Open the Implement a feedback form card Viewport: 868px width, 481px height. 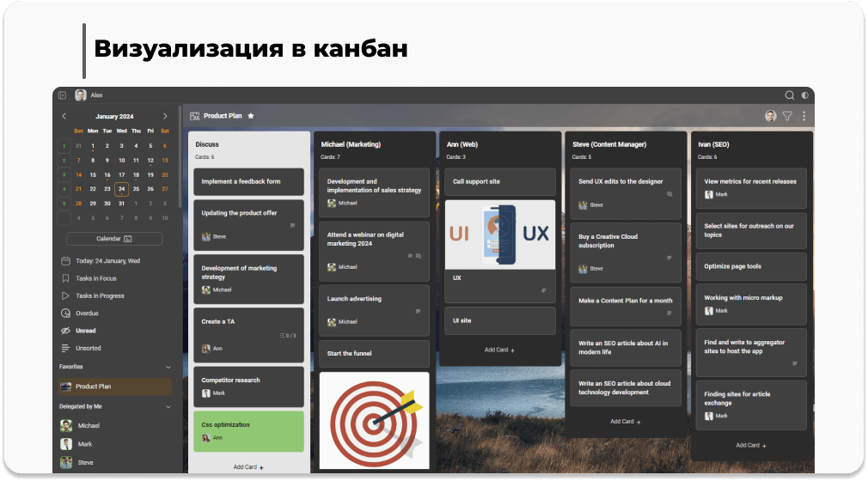point(248,181)
